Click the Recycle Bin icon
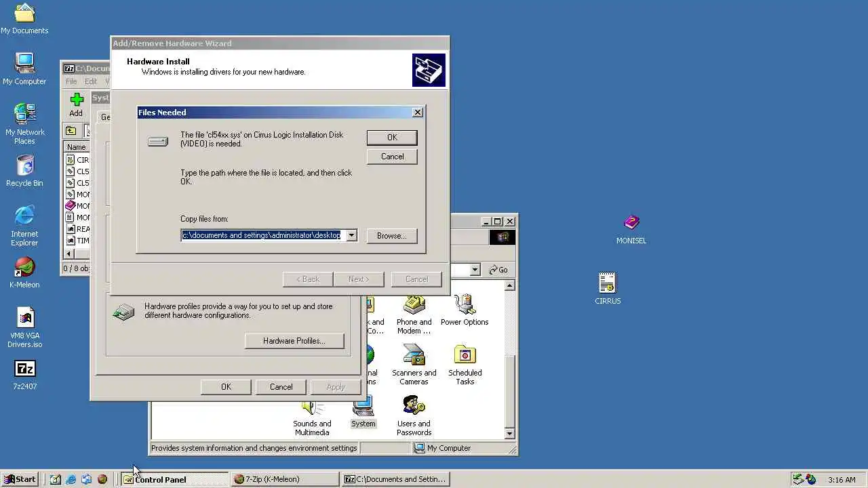This screenshot has width=868, height=488. (24, 171)
